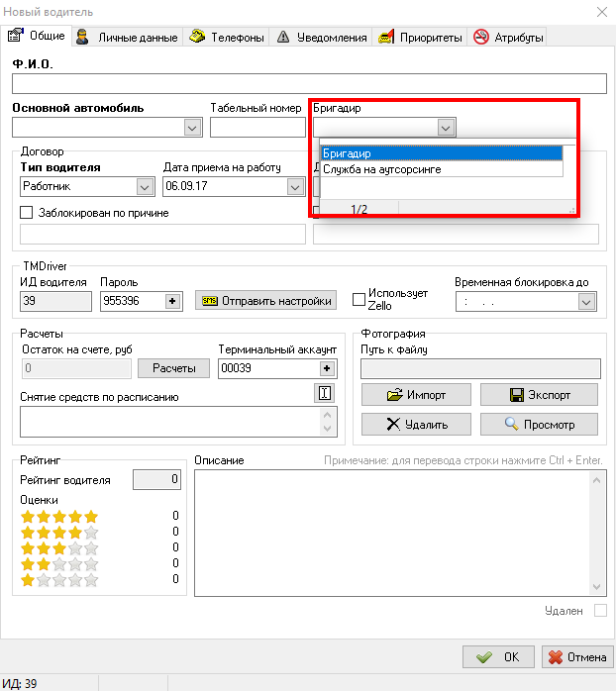The image size is (616, 691).
Task: Click the Ф.И.О. input field
Action: pos(308,83)
